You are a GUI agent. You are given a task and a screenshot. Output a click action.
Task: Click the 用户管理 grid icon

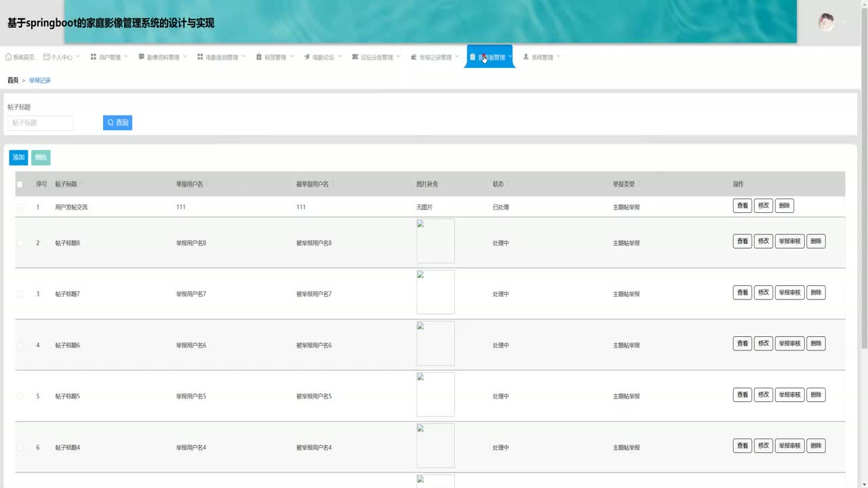pos(94,57)
